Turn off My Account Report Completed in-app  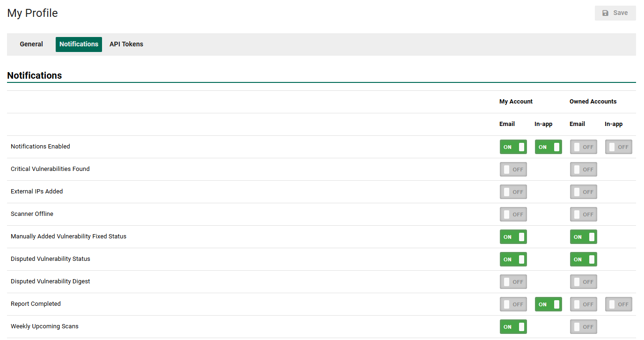[x=548, y=304]
